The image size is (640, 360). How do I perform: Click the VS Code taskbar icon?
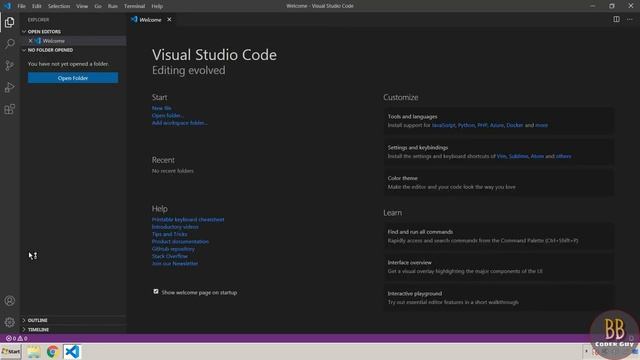(72, 351)
